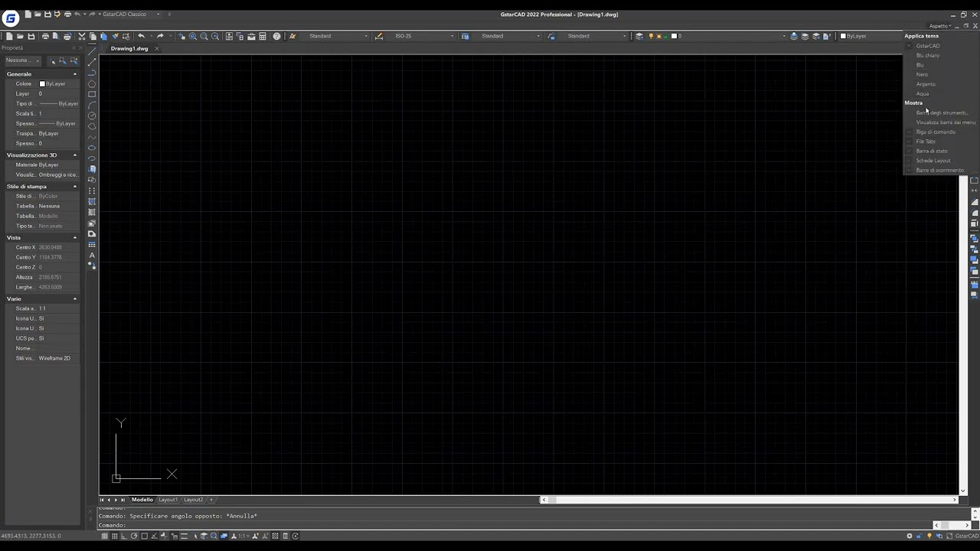Open the Aspetto menu button
Image resolution: width=980 pixels, height=551 pixels.
click(940, 26)
